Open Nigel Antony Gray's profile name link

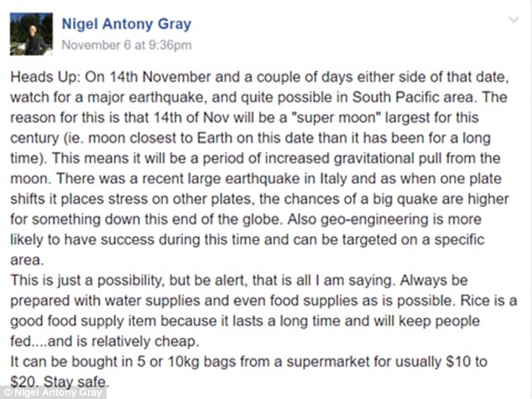128,23
